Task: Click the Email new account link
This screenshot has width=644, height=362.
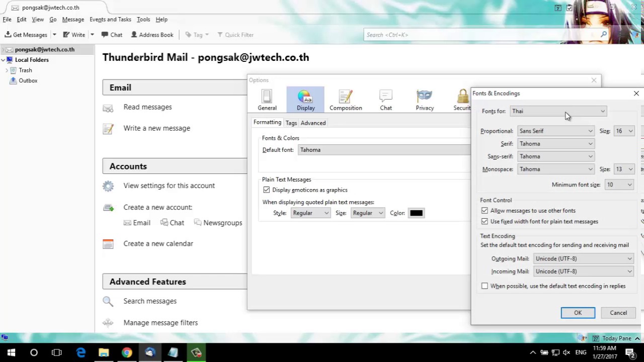Action: click(x=137, y=223)
